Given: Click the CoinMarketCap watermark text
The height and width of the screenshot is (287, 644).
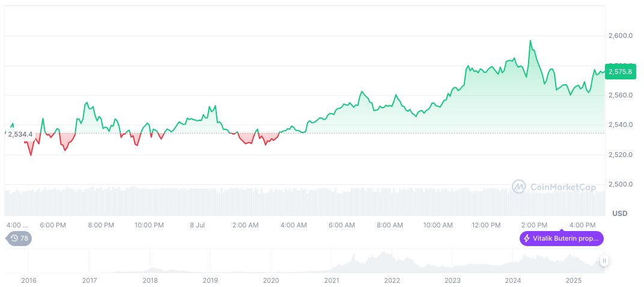Looking at the screenshot, I should [x=563, y=187].
